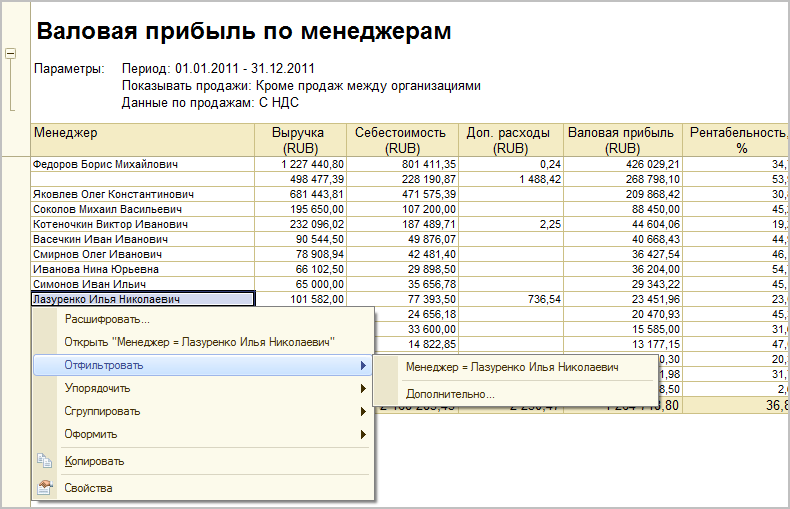The width and height of the screenshot is (790, 509).
Task: Expand the Упорядочить submenu
Action: point(203,389)
